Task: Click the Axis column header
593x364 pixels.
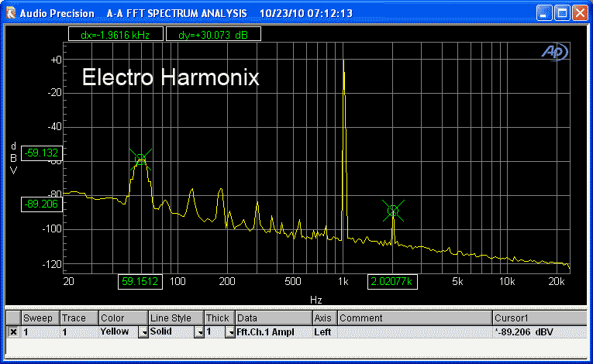Action: pos(325,318)
